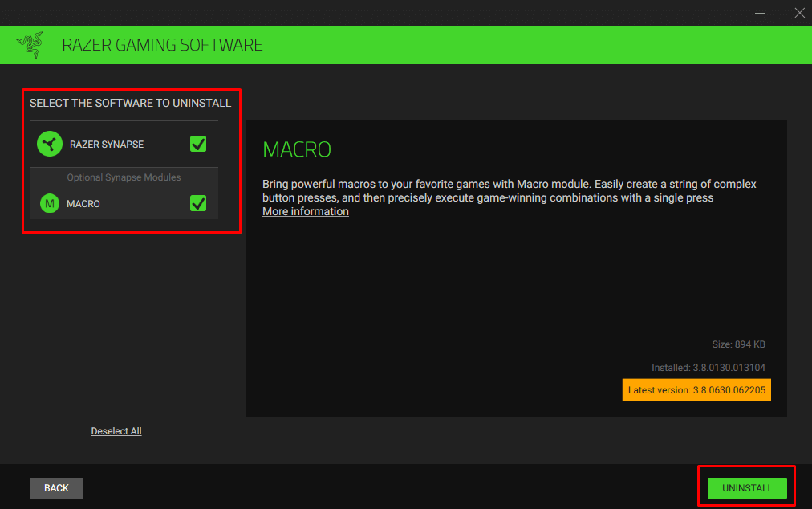Select the RAZER SYNAPSE list entry

[x=124, y=144]
